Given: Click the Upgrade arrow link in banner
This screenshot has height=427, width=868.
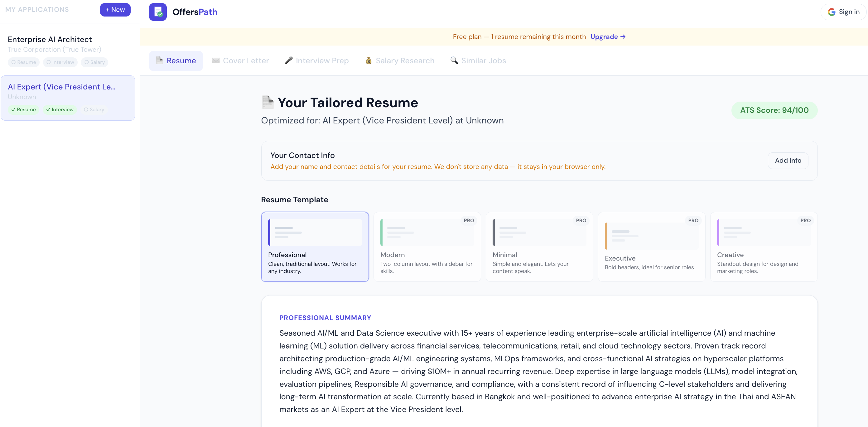Looking at the screenshot, I should pyautogui.click(x=608, y=37).
